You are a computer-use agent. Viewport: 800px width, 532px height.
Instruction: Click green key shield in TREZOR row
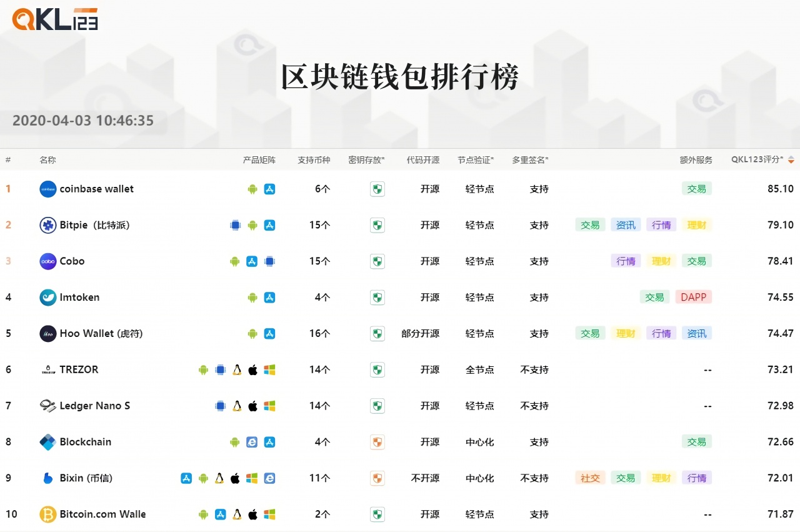click(x=377, y=369)
